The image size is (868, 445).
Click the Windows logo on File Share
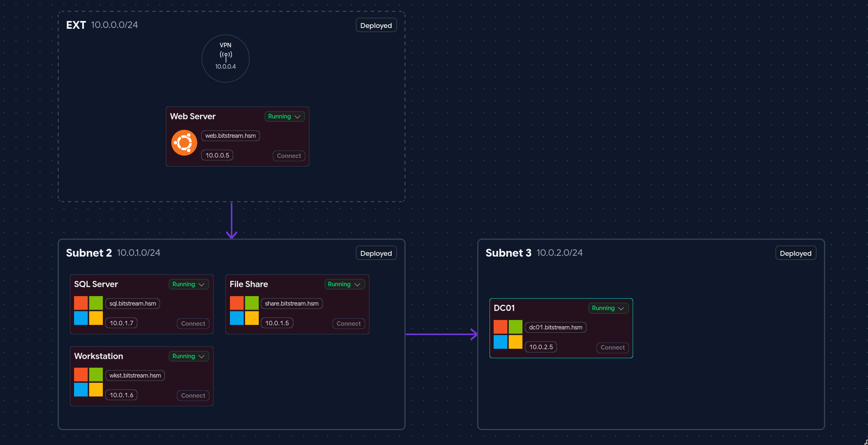click(244, 311)
